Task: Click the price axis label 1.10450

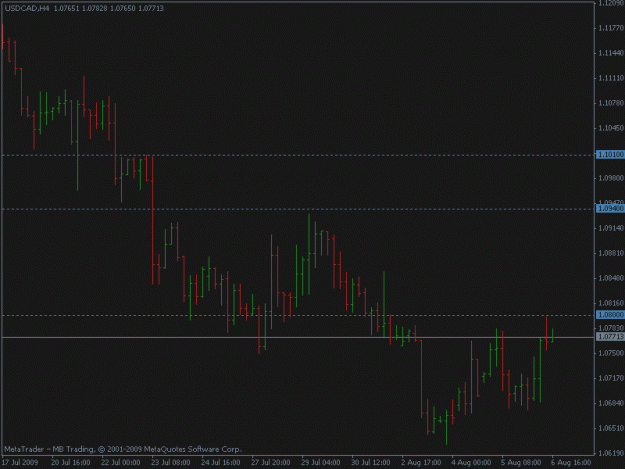Action: click(x=611, y=128)
